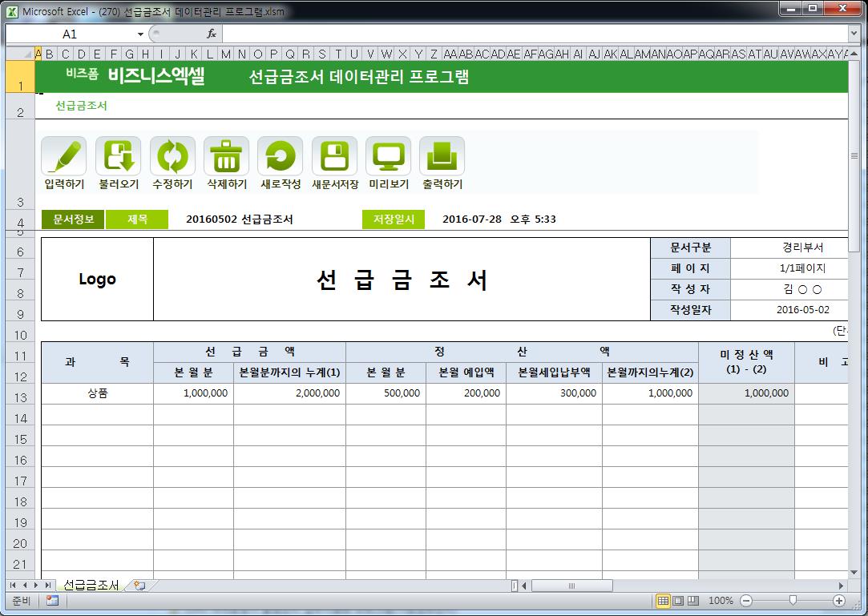
Task: Click the insert function fx icon
Action: point(212,34)
